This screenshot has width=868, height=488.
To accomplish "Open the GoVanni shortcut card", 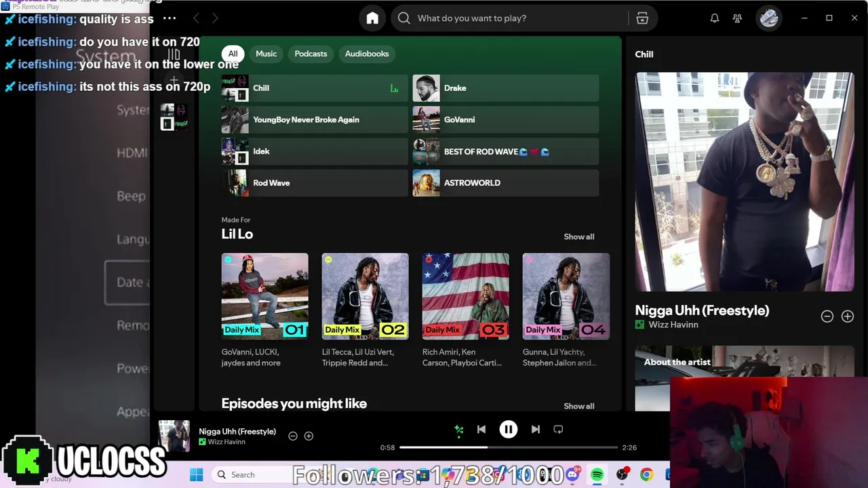I will click(x=506, y=120).
